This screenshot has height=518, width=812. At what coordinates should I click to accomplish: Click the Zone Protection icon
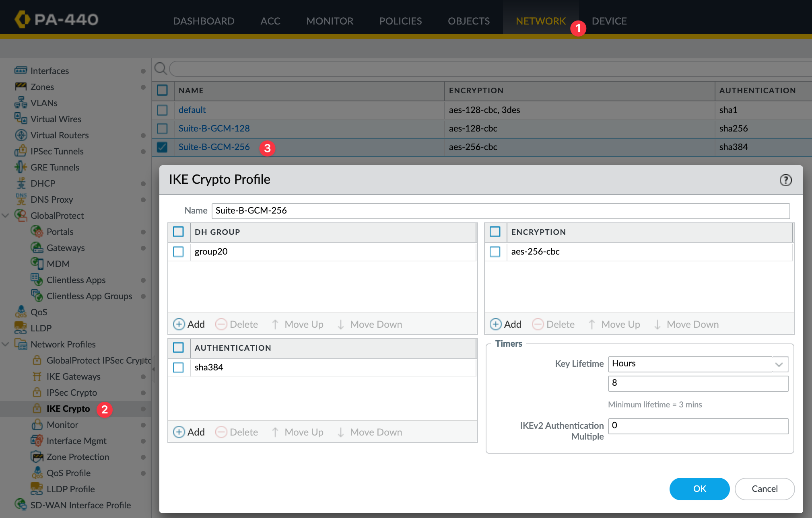(x=37, y=457)
